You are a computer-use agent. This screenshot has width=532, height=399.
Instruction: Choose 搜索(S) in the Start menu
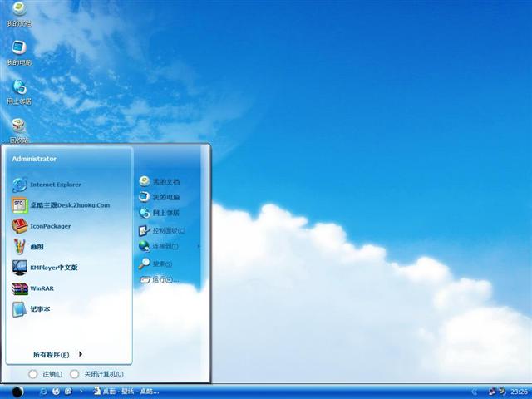tap(160, 264)
